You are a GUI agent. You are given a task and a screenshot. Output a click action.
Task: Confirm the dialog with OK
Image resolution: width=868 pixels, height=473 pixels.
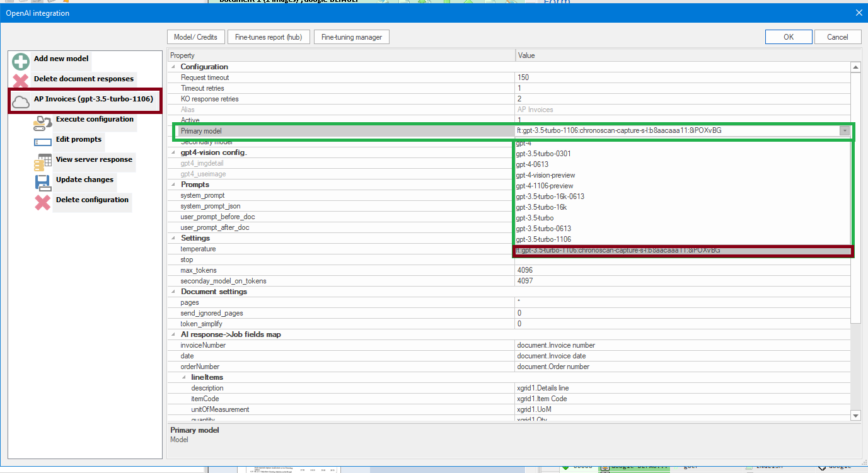(788, 37)
